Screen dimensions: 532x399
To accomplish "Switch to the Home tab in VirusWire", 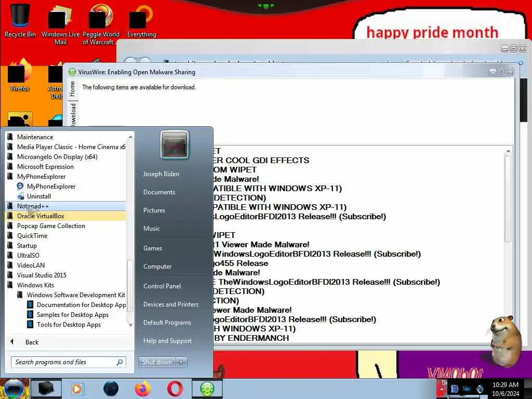I will [x=72, y=89].
